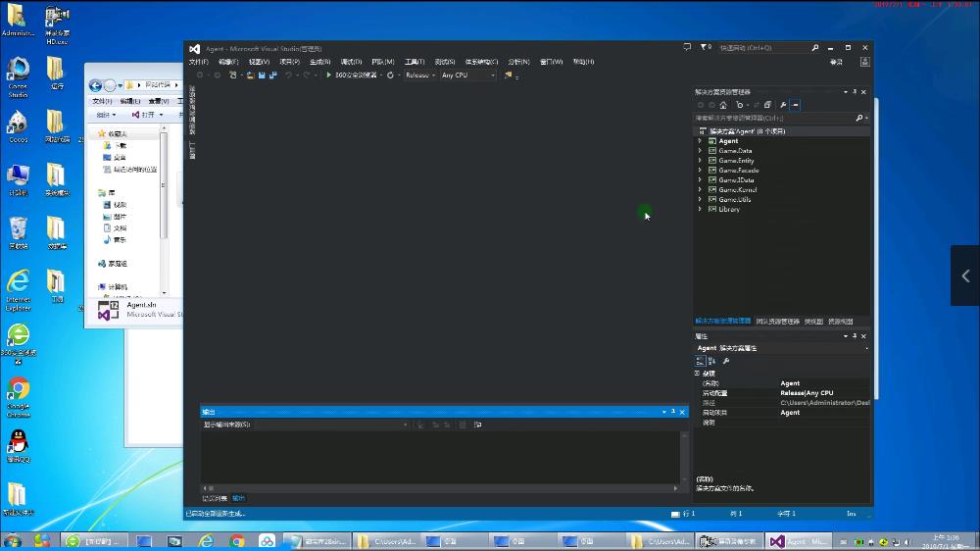Toggle auto-hide pin on the Output panel
The height and width of the screenshot is (551, 980).
click(672, 412)
